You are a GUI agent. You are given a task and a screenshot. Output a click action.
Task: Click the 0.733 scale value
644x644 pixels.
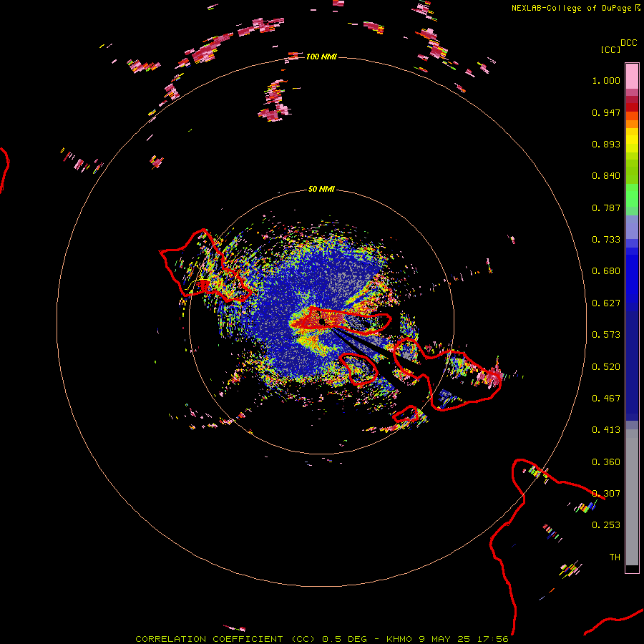tap(606, 240)
